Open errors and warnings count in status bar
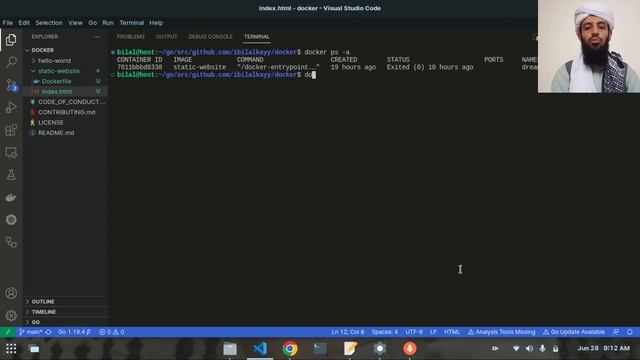Screen dimensions: 640x360 tap(111, 332)
